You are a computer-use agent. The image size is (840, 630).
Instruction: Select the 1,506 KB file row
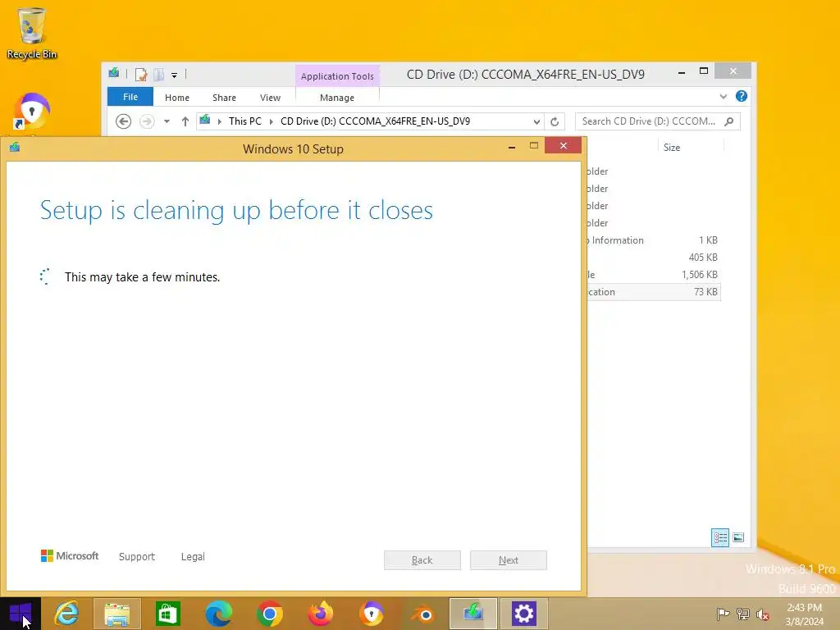[x=654, y=275]
